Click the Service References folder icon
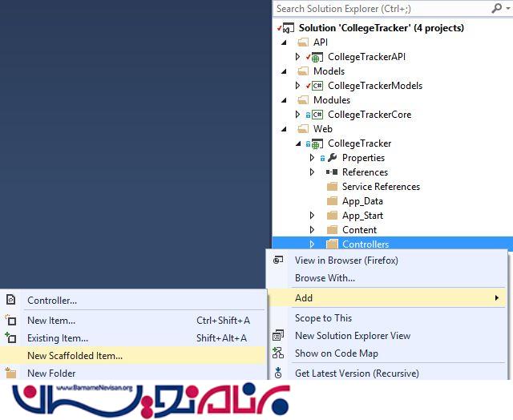 coord(332,187)
